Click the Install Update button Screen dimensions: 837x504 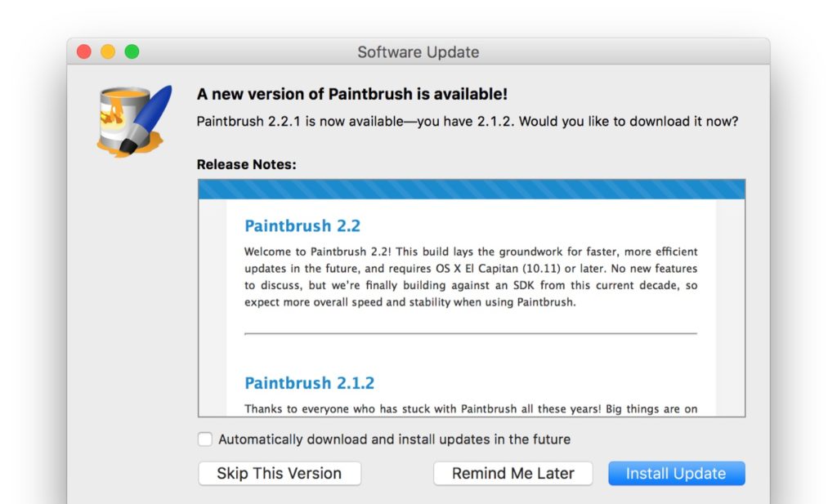676,473
